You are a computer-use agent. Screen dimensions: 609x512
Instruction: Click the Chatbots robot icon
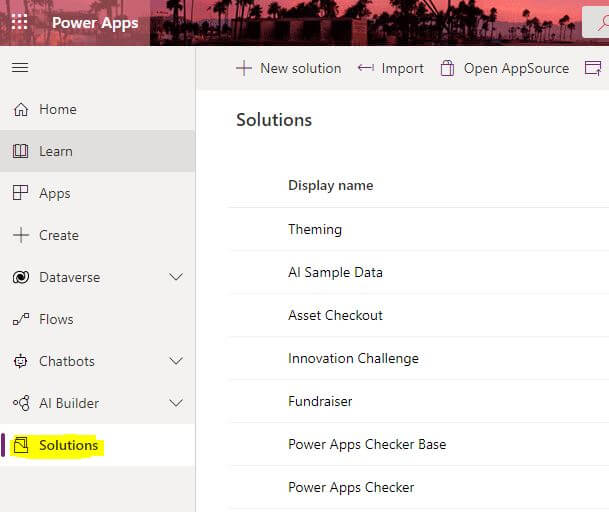(x=21, y=361)
